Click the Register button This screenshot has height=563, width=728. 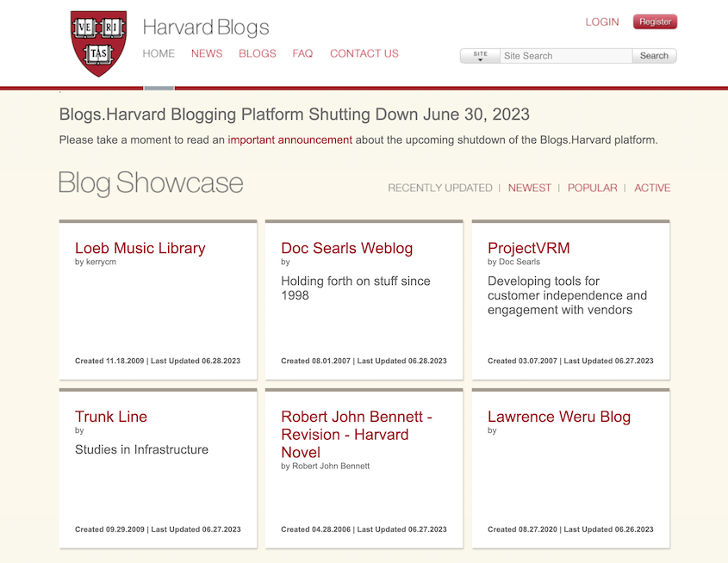point(655,22)
